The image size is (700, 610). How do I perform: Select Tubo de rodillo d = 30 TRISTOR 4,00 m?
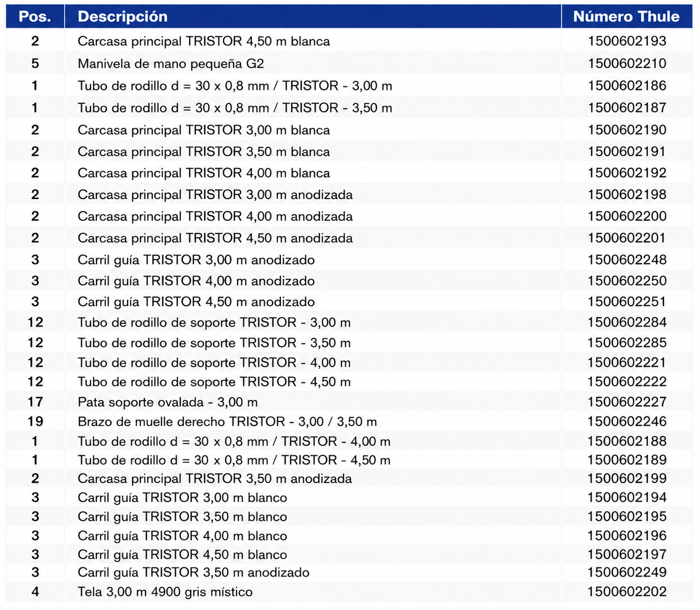[x=234, y=442]
